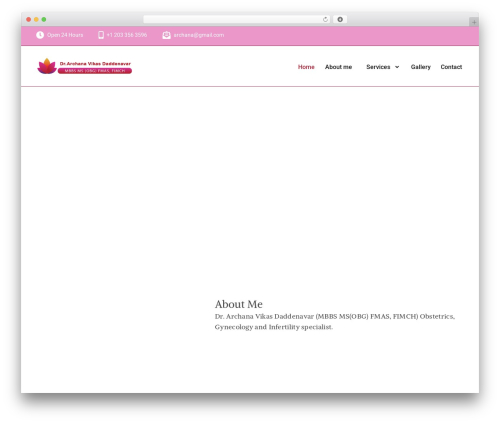Open the Contact page
The height and width of the screenshot is (423, 500).
(x=451, y=67)
